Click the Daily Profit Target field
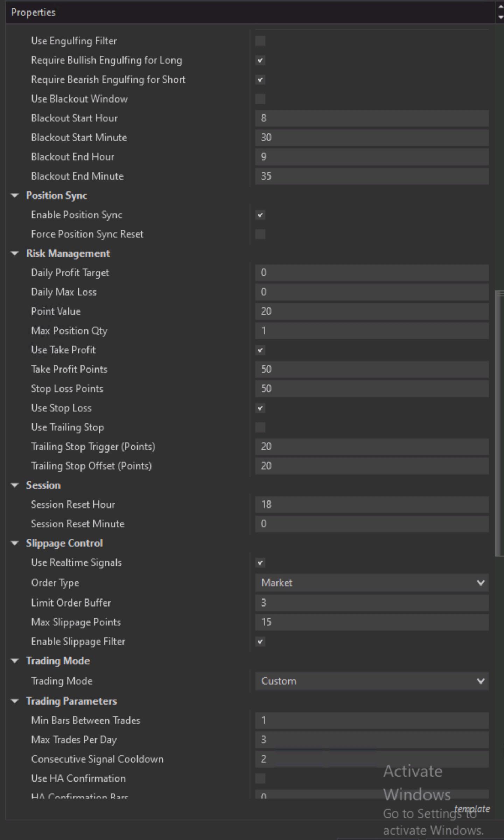The image size is (504, 840). (372, 273)
